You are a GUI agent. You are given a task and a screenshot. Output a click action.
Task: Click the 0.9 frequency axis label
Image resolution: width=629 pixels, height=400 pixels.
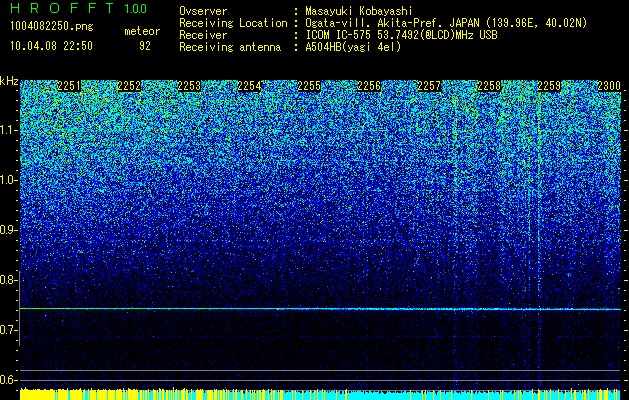7,230
